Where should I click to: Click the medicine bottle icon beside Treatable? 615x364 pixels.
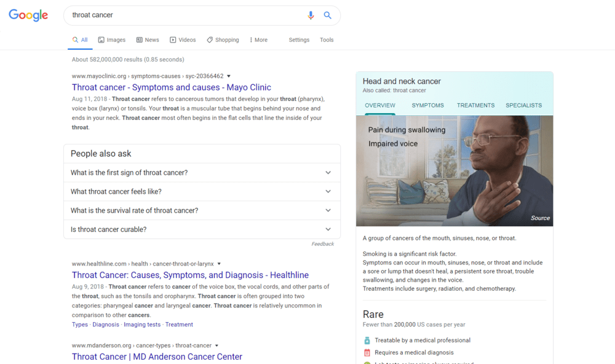[x=367, y=341]
